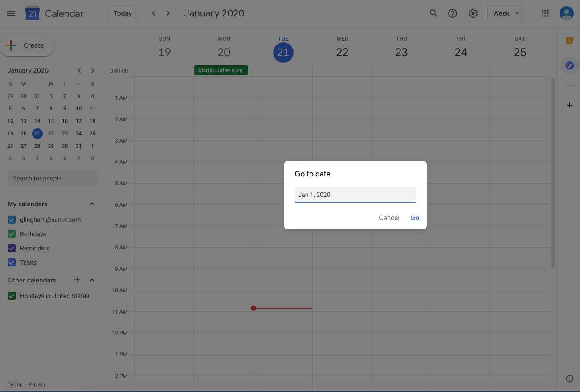Click the Create event button
The width and height of the screenshot is (580, 392).
click(27, 45)
